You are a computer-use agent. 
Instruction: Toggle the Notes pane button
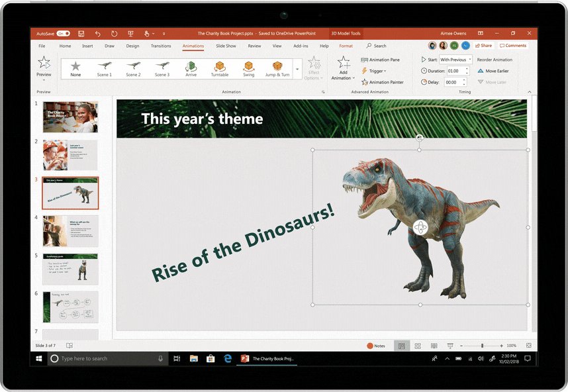(376, 346)
